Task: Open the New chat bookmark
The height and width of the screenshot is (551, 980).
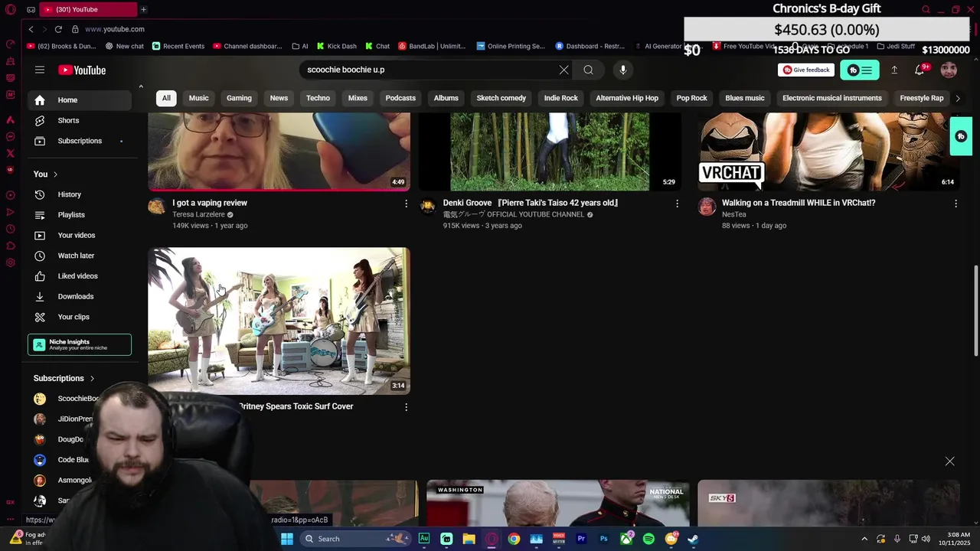Action: click(x=124, y=46)
